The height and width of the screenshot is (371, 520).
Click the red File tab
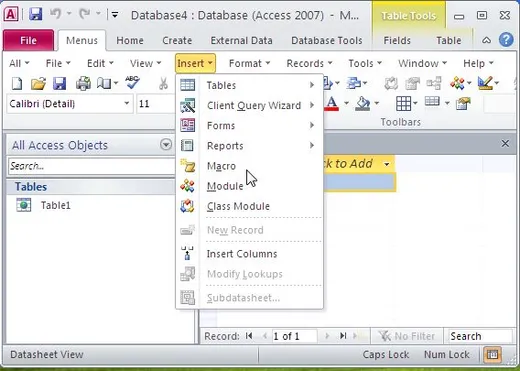click(28, 40)
